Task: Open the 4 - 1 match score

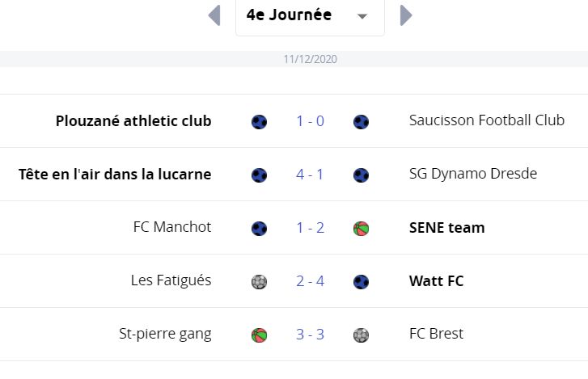Action: click(x=310, y=174)
